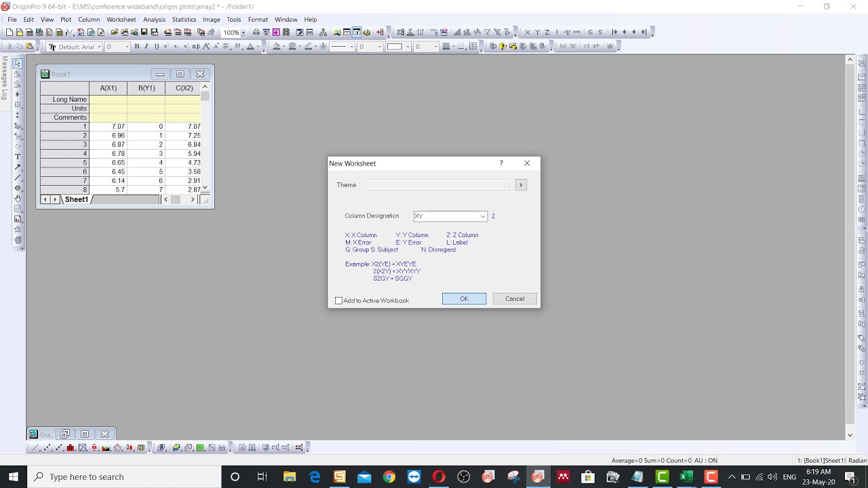
Task: Click the Italic formatting icon
Action: 146,46
